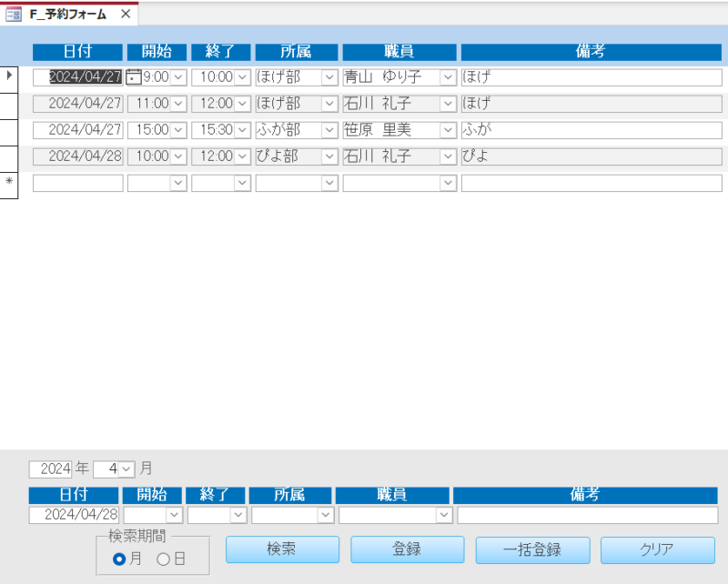The image size is (728, 584).
Task: Open the 石川 礼子 dropdown in ぴよ row
Action: 448,156
